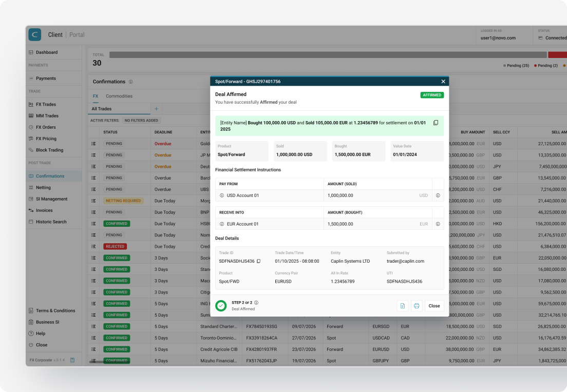This screenshot has height=392, width=567.
Task: Click the red segment of total bar
Action: coord(557,55)
